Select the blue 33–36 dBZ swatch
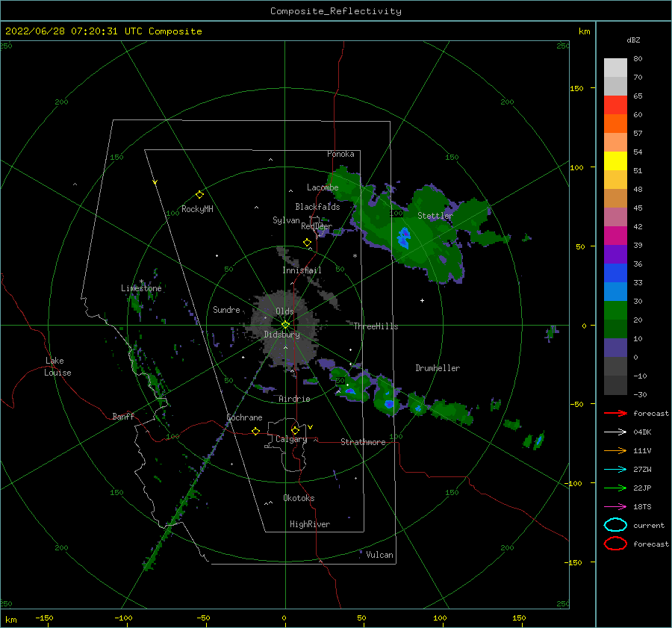 pos(615,273)
